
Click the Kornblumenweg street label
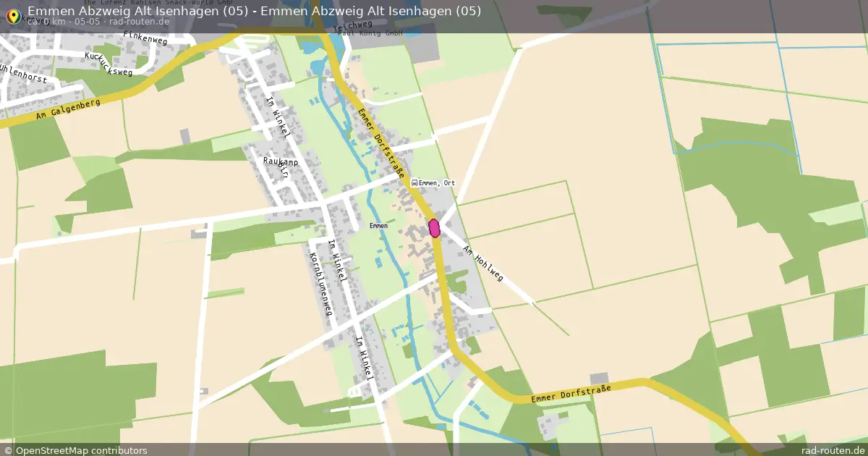pos(320,284)
